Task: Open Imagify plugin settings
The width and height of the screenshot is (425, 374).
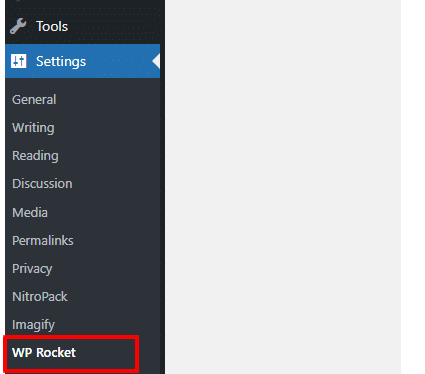Action: (33, 325)
